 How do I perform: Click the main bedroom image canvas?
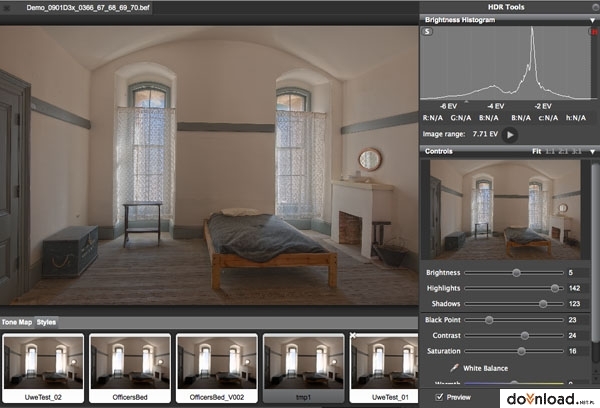(209, 165)
